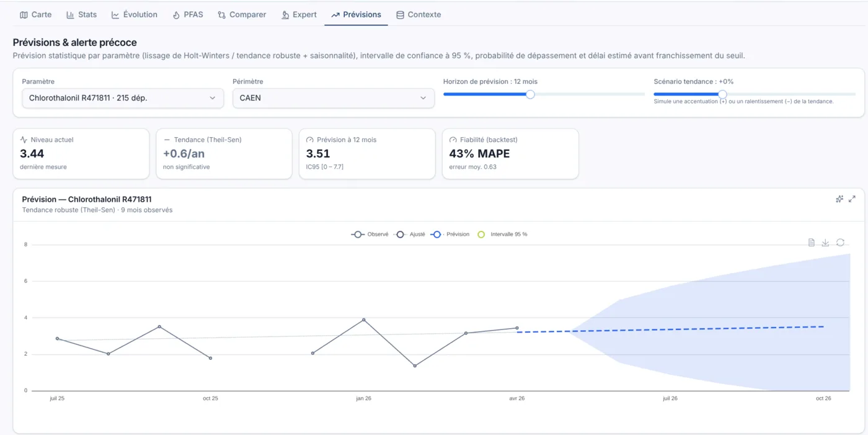
Task: Click the database icon beside Contexte
Action: click(x=400, y=15)
